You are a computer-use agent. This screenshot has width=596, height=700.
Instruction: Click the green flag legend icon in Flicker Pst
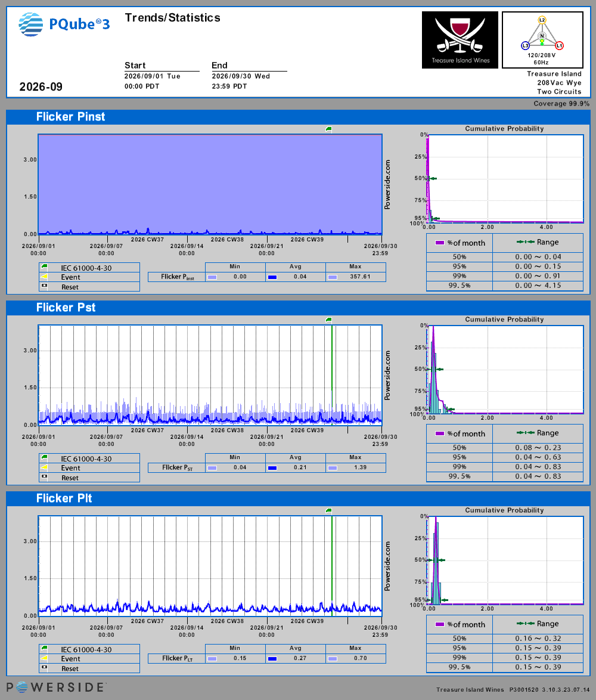coord(44,458)
